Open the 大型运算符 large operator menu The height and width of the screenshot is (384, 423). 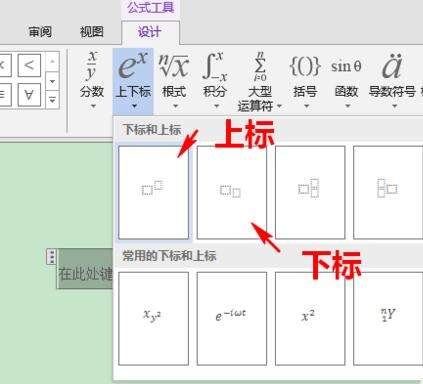(260, 82)
